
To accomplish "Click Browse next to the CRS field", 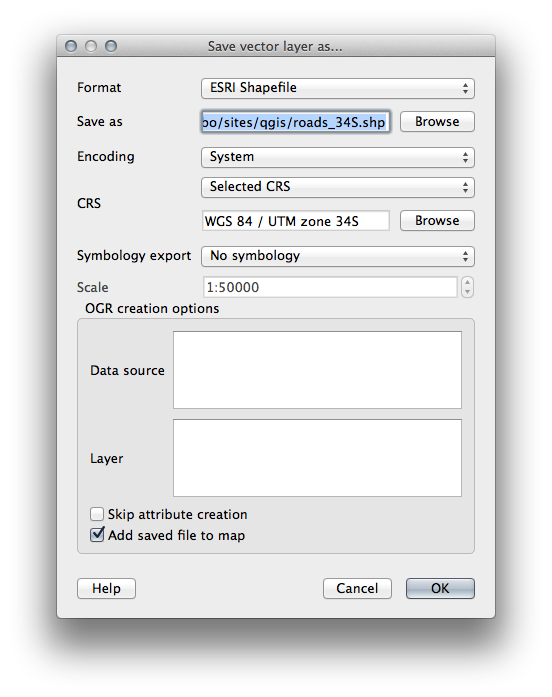I will click(x=437, y=221).
